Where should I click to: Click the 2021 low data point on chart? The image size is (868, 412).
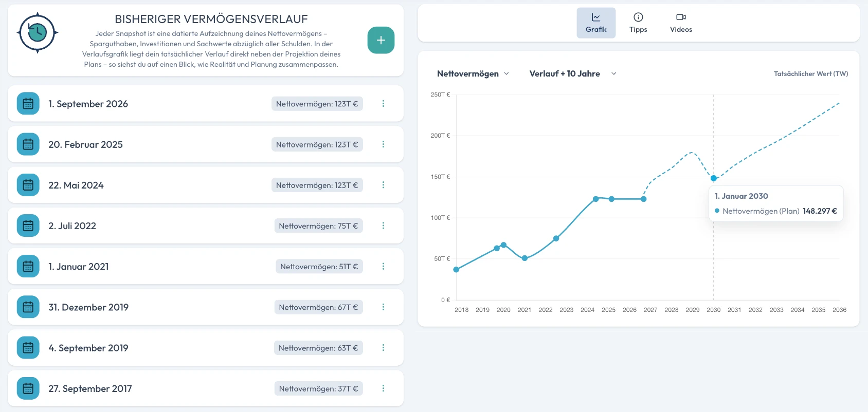coord(525,258)
